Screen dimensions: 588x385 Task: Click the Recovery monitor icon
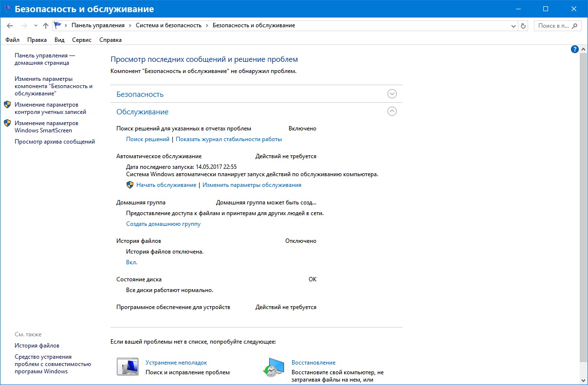[273, 367]
